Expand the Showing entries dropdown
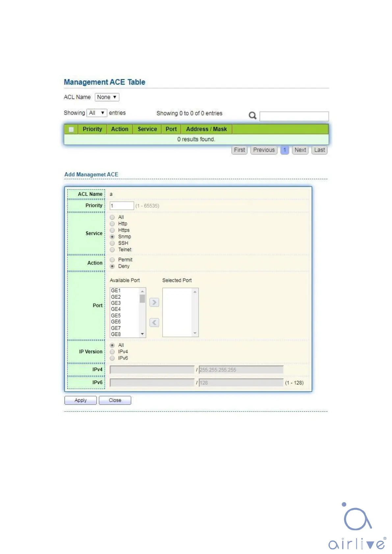Screen dimensions: 392x554 [x=97, y=113]
